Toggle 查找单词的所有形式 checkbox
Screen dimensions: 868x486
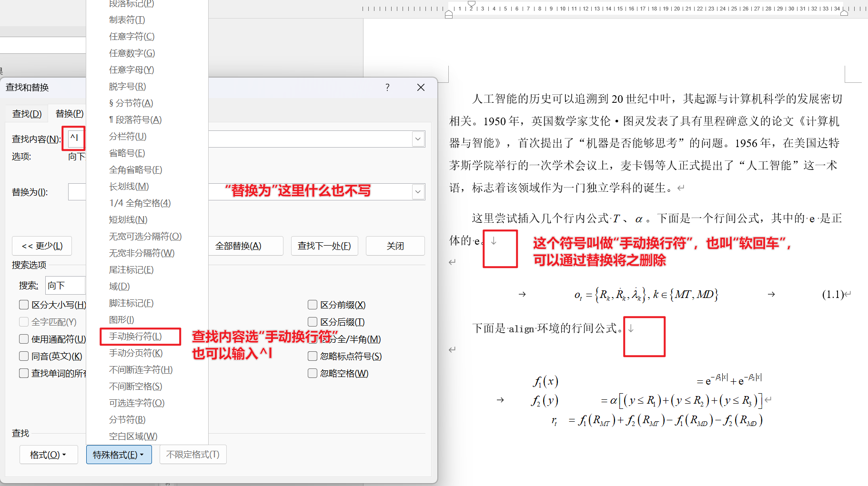tap(24, 373)
